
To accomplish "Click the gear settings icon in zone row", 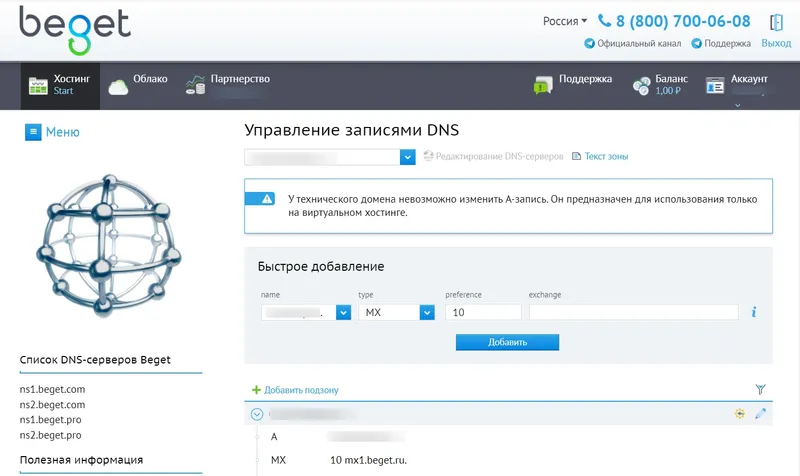I will pos(739,414).
